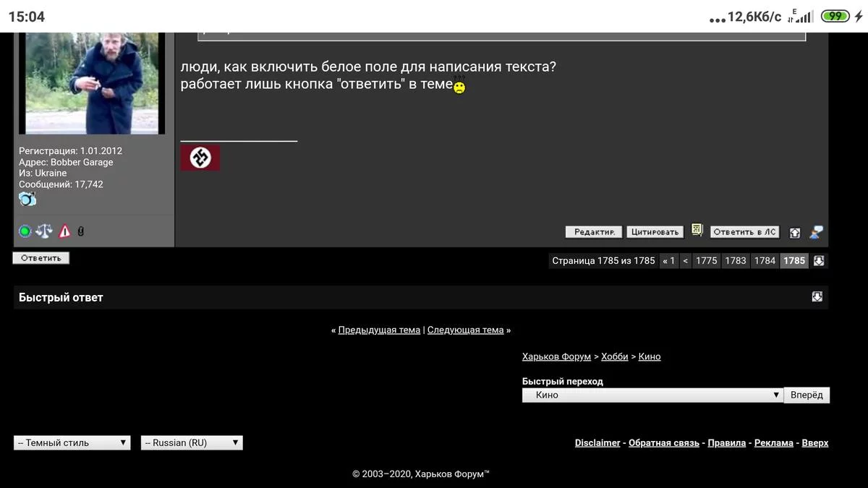
Task: Click the Адрес: Bobber Garage text
Action: pos(66,162)
